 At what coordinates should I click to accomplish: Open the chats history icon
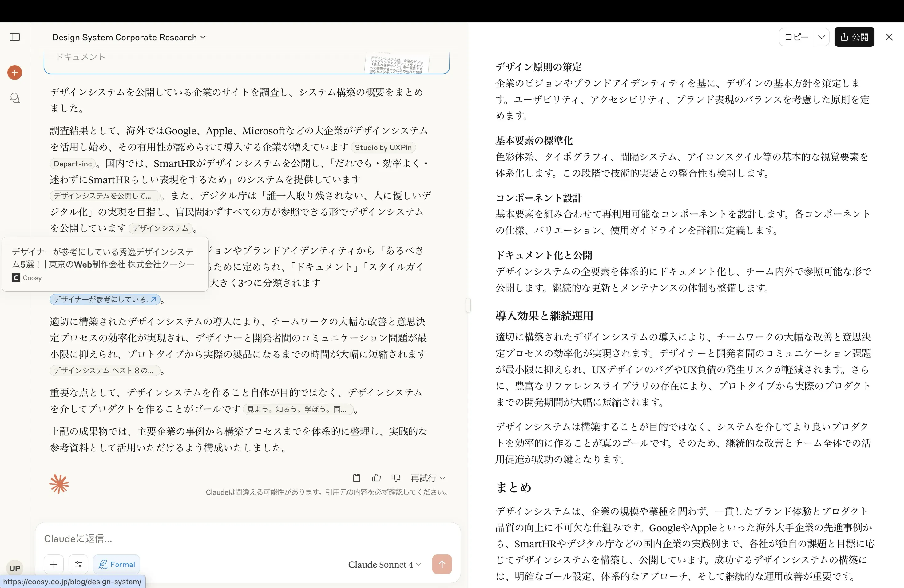click(x=15, y=98)
